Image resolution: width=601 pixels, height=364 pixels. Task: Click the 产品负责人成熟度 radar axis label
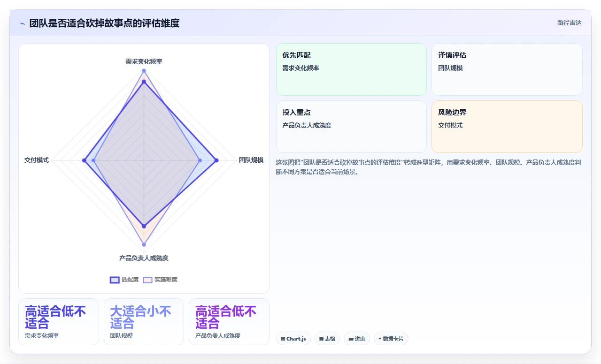pos(144,258)
